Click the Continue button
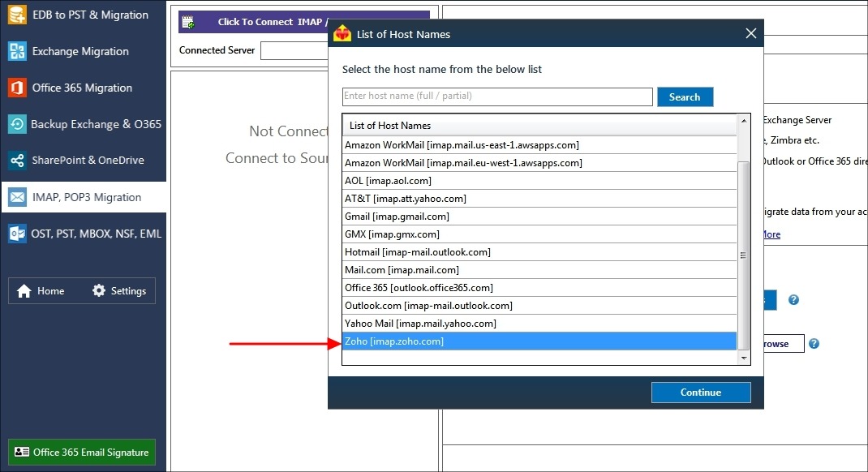Screen dimensions: 868x472 pyautogui.click(x=701, y=393)
